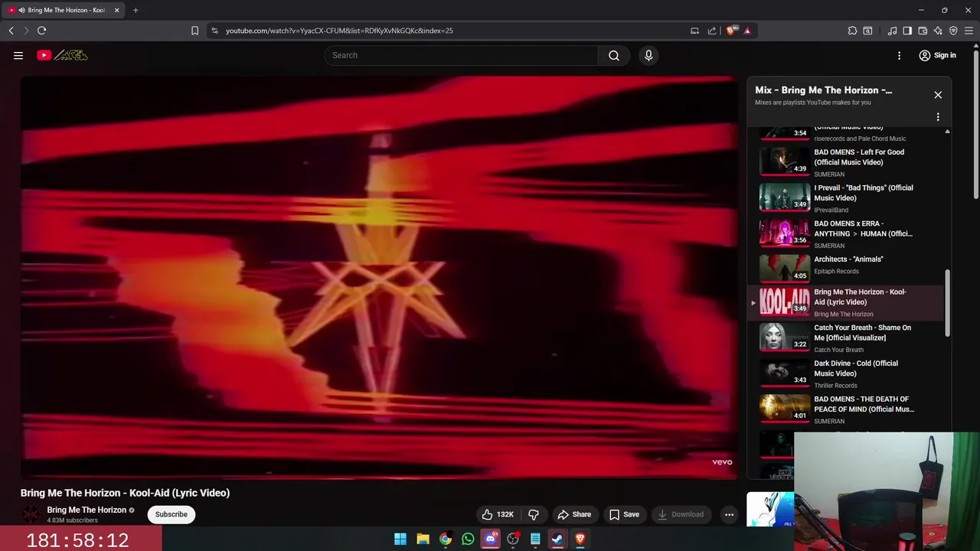Click the video title text
Image resolution: width=980 pixels, height=551 pixels.
point(125,493)
